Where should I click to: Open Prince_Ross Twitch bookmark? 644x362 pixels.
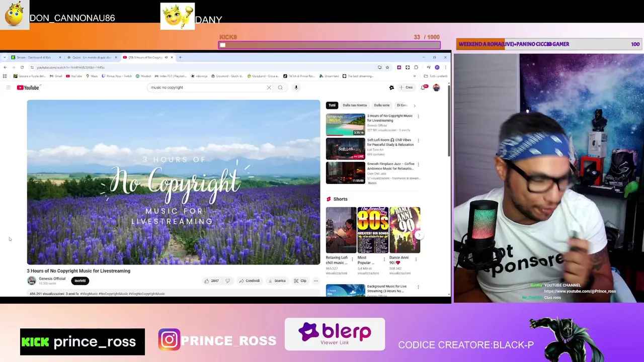tap(117, 76)
